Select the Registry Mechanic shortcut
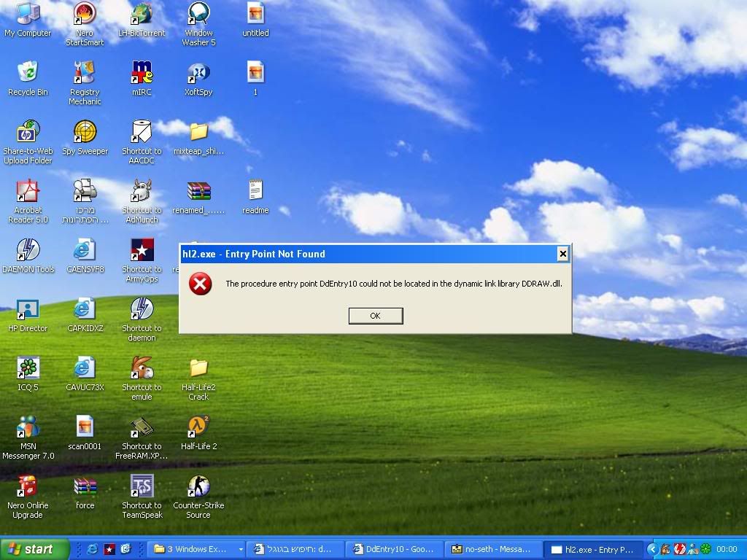Screen dimensions: 747x560 [x=85, y=83]
